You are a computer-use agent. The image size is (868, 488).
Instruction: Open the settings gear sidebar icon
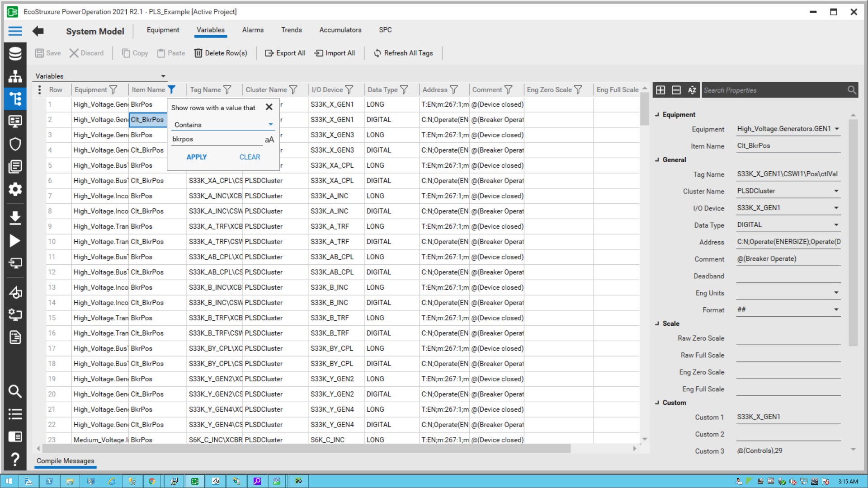tap(15, 189)
